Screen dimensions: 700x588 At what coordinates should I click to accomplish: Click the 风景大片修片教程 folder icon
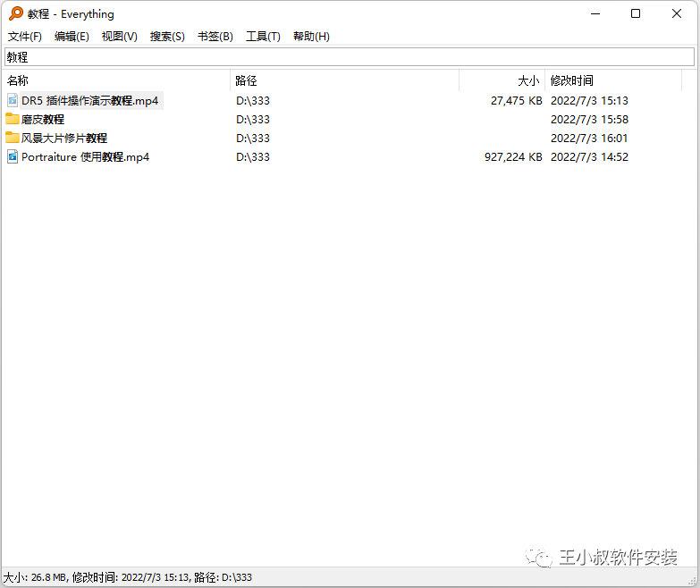13,138
